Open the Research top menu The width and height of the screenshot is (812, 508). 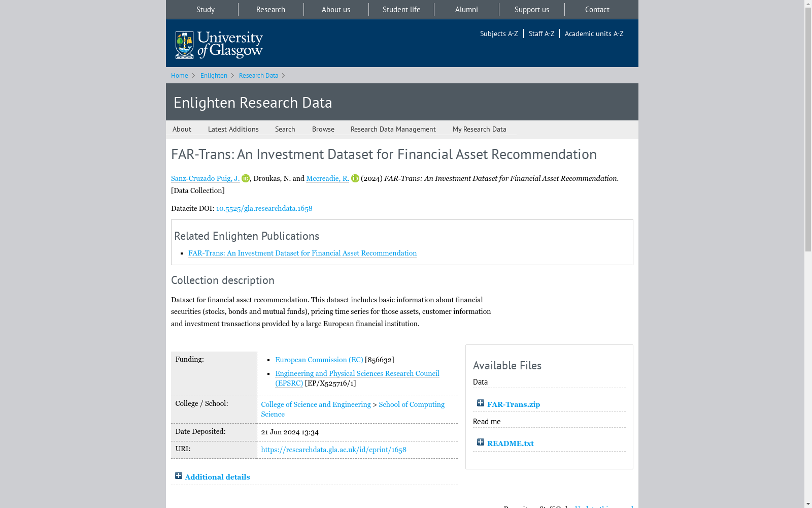[270, 10]
